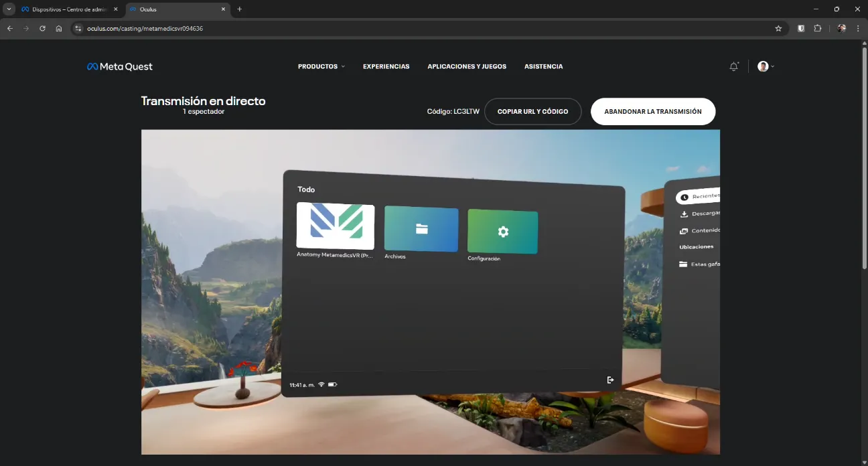Close the Oculus browser tab
Screen dimensions: 868x466
pyautogui.click(x=222, y=9)
